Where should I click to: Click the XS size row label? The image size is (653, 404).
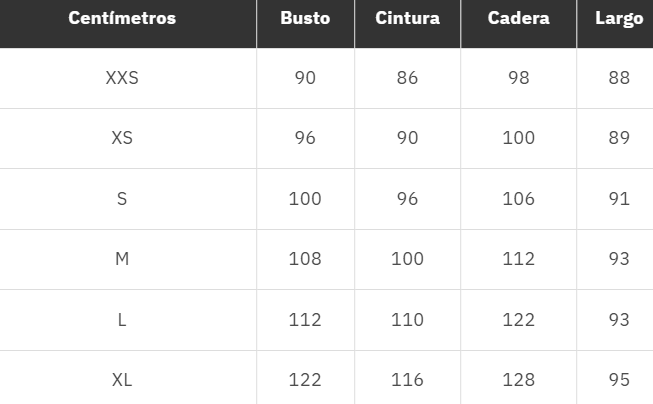[x=122, y=138]
